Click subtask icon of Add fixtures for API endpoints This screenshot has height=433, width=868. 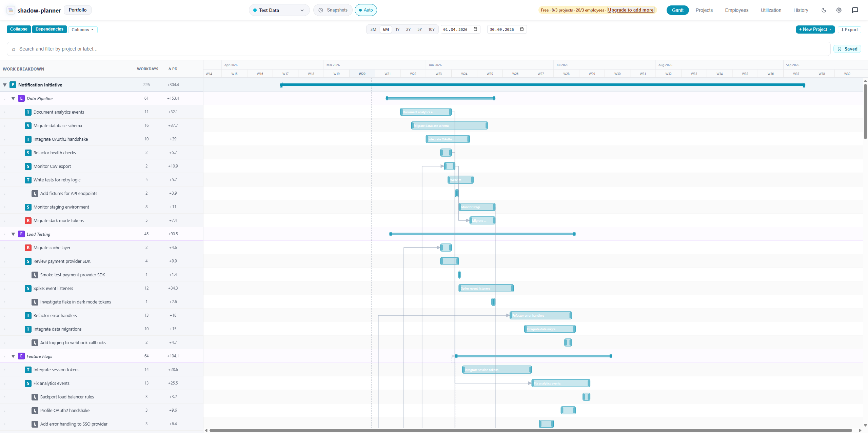[35, 193]
